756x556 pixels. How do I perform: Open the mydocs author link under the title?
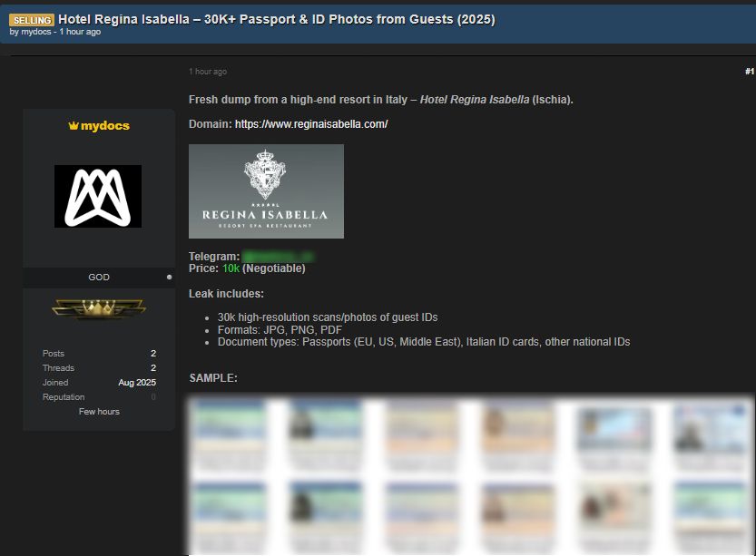pyautogui.click(x=36, y=32)
